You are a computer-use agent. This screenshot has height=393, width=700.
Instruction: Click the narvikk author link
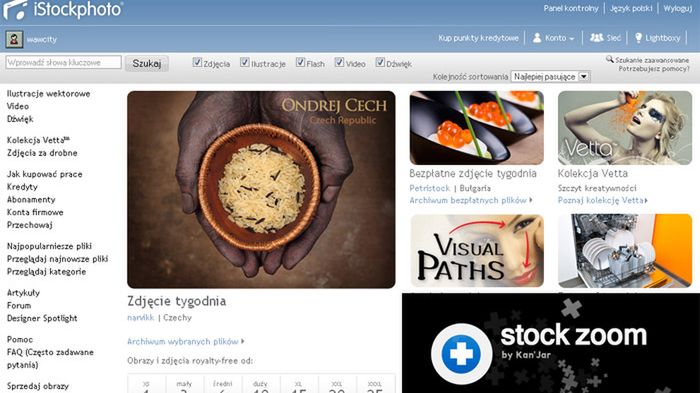click(140, 318)
